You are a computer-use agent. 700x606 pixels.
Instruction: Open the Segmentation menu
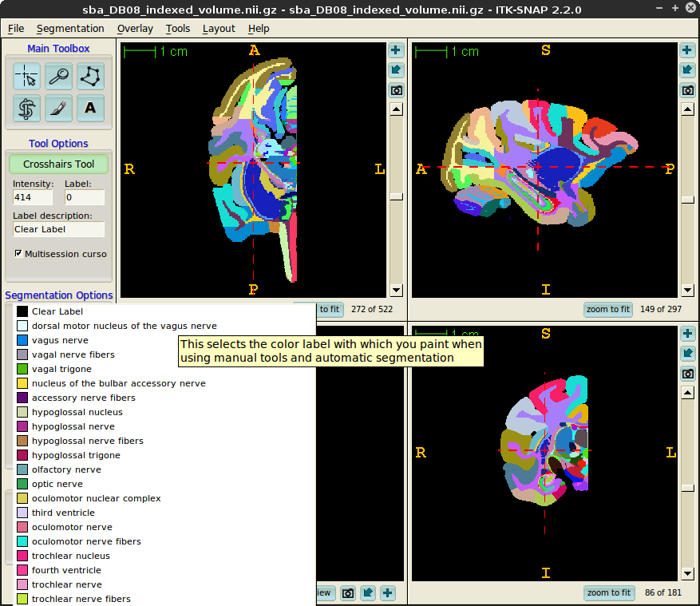click(x=70, y=28)
